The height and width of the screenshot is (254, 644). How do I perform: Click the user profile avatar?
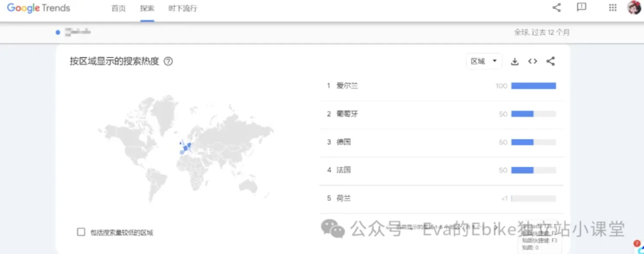click(x=634, y=7)
